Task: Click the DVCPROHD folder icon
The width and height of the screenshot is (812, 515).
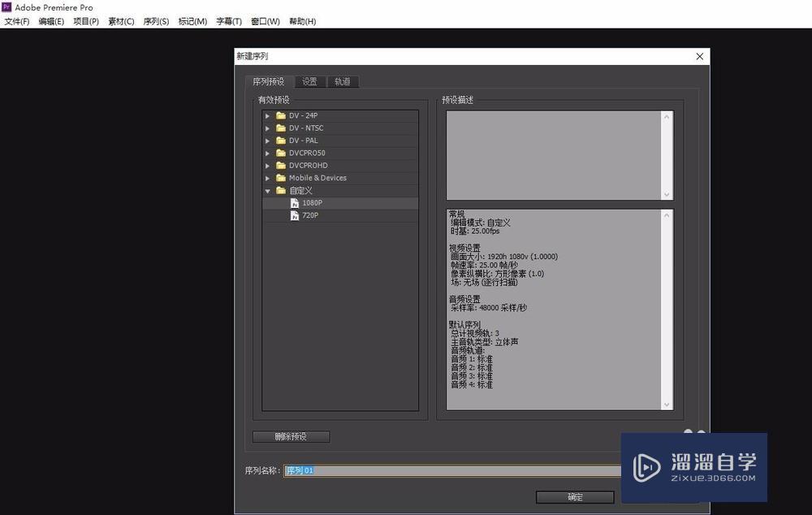Action: point(281,165)
